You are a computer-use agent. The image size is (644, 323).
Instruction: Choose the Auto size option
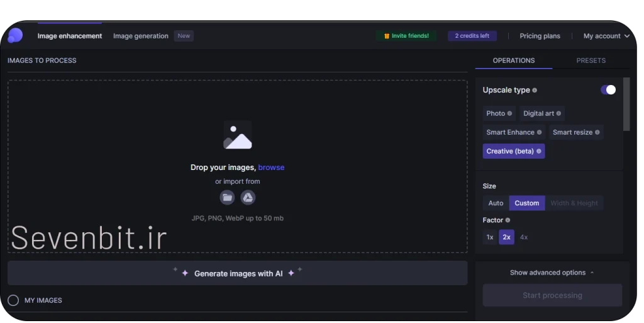496,203
